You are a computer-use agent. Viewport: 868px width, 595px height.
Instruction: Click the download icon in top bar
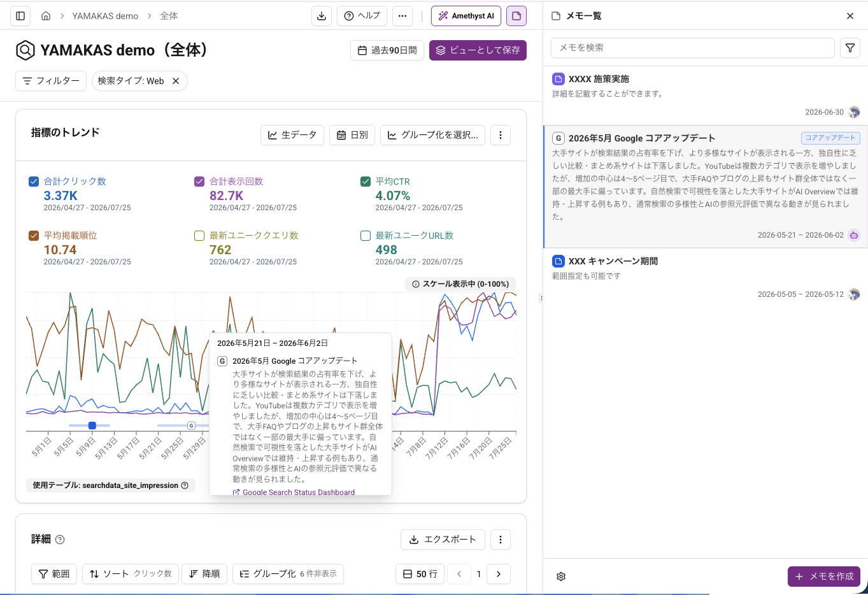pos(322,16)
